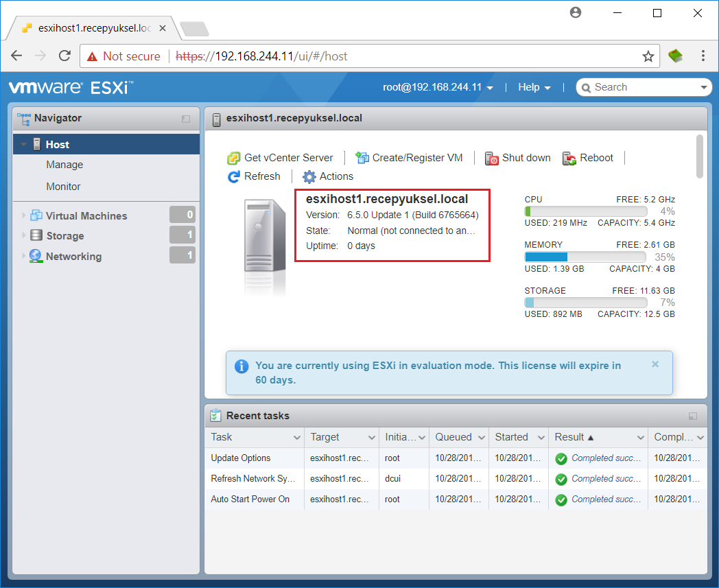The width and height of the screenshot is (719, 588).
Task: Click the Shut down host icon
Action: click(491, 158)
